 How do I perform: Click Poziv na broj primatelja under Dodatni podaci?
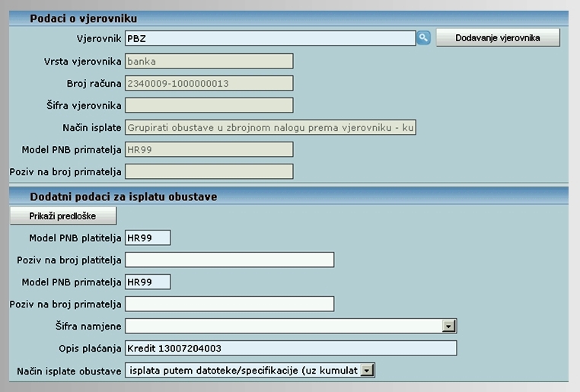[x=229, y=304]
